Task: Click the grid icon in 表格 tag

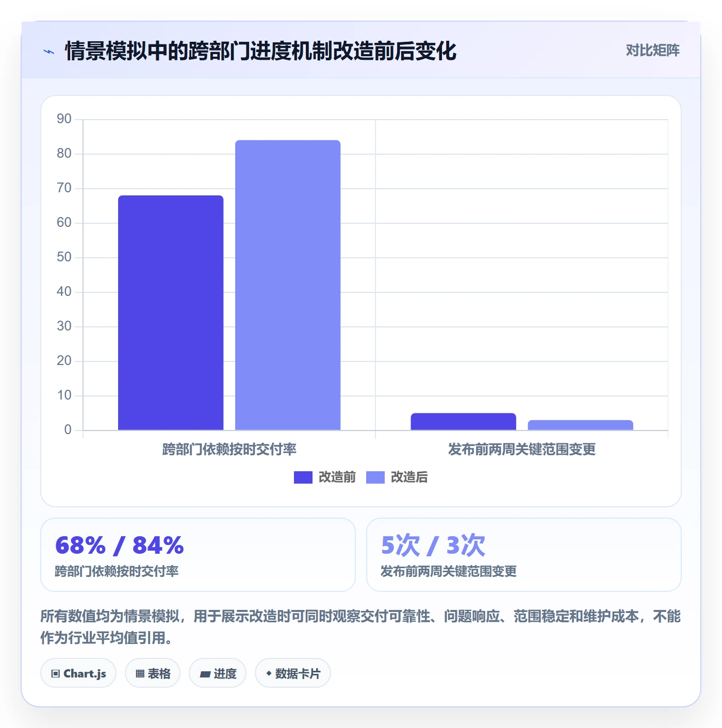Action: click(x=140, y=674)
